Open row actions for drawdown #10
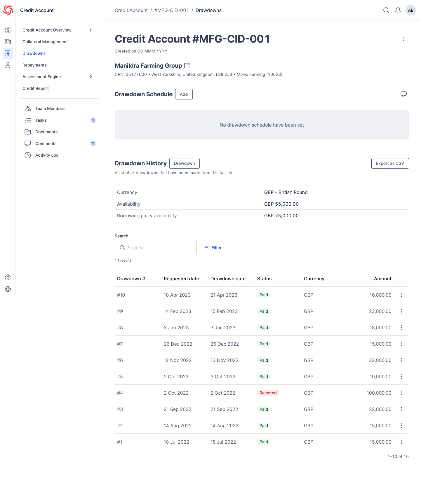 [x=401, y=295]
